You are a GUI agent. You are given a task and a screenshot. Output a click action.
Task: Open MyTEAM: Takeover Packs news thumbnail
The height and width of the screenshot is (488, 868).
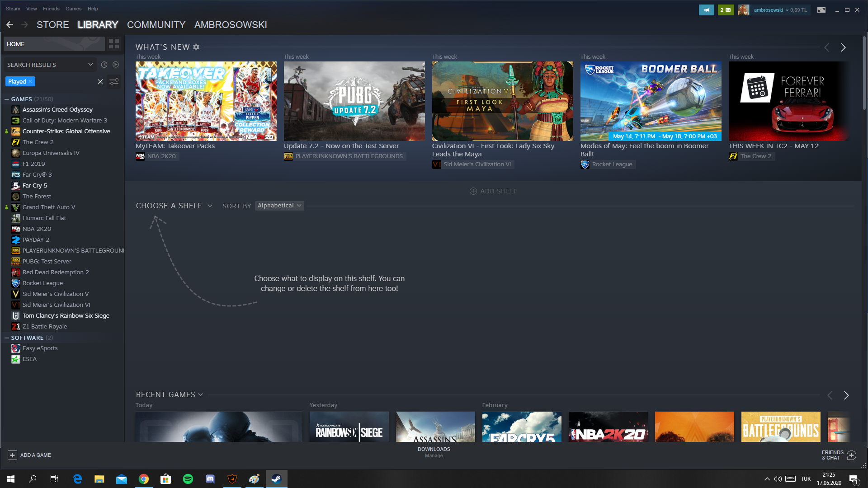tap(206, 101)
